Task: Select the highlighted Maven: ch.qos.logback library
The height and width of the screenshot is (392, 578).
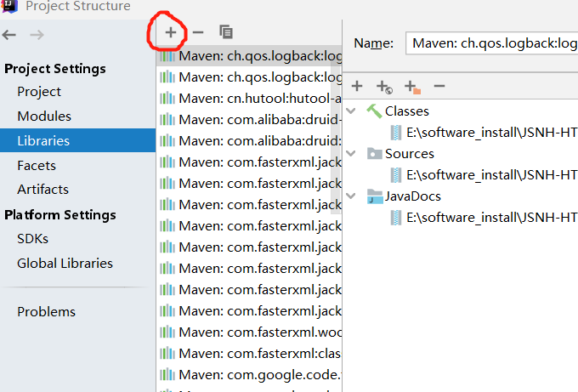Action: (249, 56)
